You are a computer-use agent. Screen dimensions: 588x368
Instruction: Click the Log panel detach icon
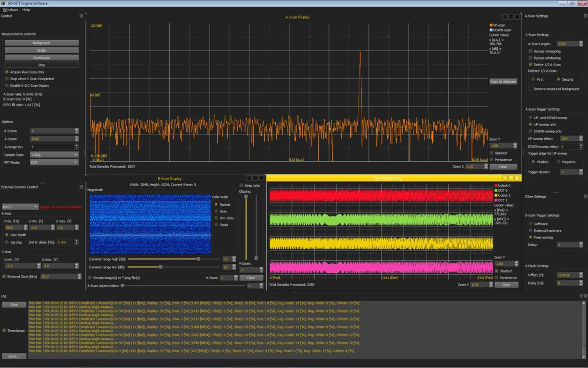click(581, 296)
